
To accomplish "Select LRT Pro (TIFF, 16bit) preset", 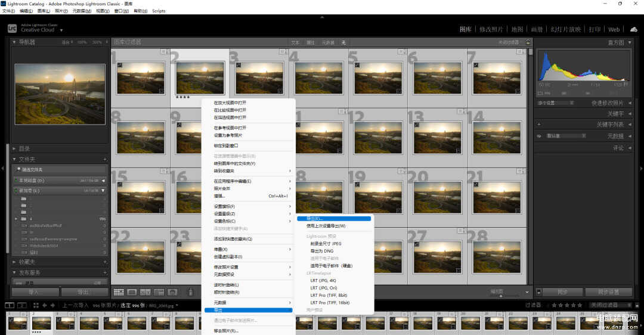I will (330, 303).
